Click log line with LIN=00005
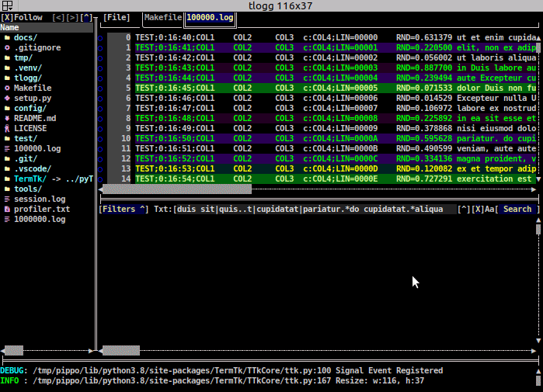 click(x=336, y=88)
